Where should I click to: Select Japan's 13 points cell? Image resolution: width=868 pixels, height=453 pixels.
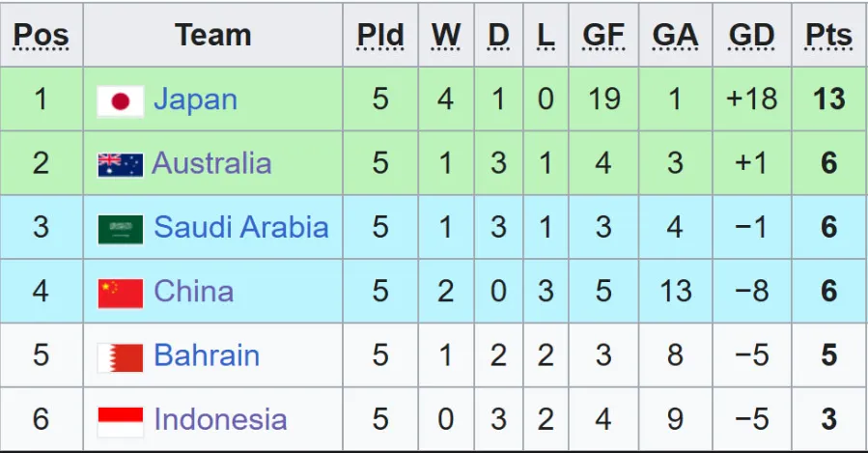(828, 99)
